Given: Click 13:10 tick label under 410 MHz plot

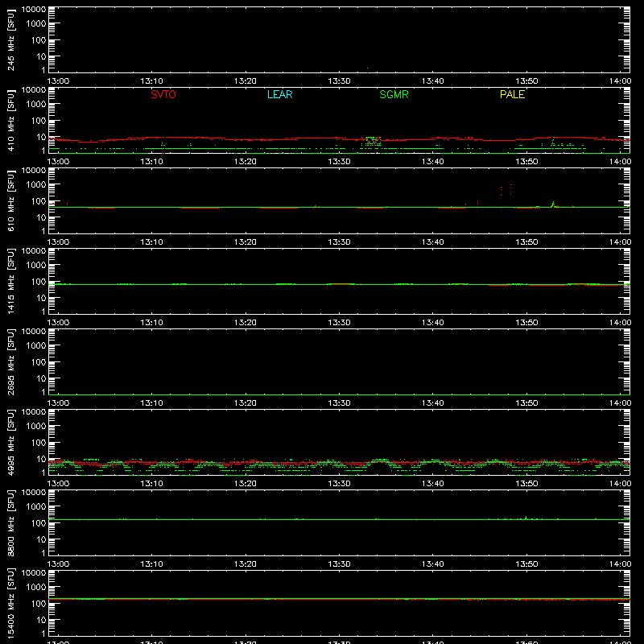Looking at the screenshot, I should (152, 162).
